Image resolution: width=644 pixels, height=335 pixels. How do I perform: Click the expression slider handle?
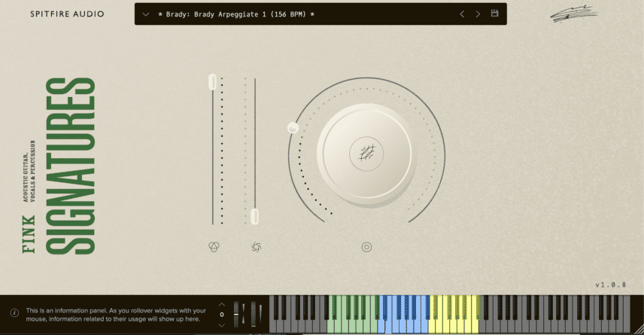point(212,82)
